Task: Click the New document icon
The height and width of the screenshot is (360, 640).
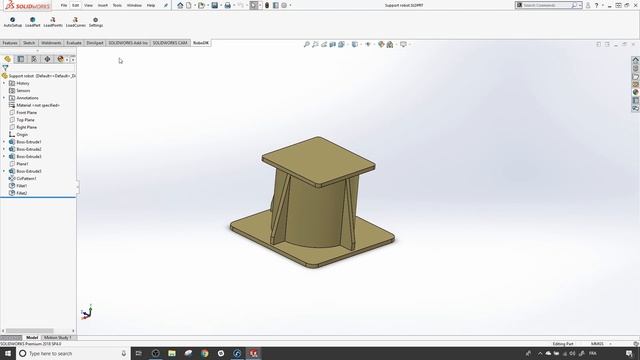Action: [189, 5]
